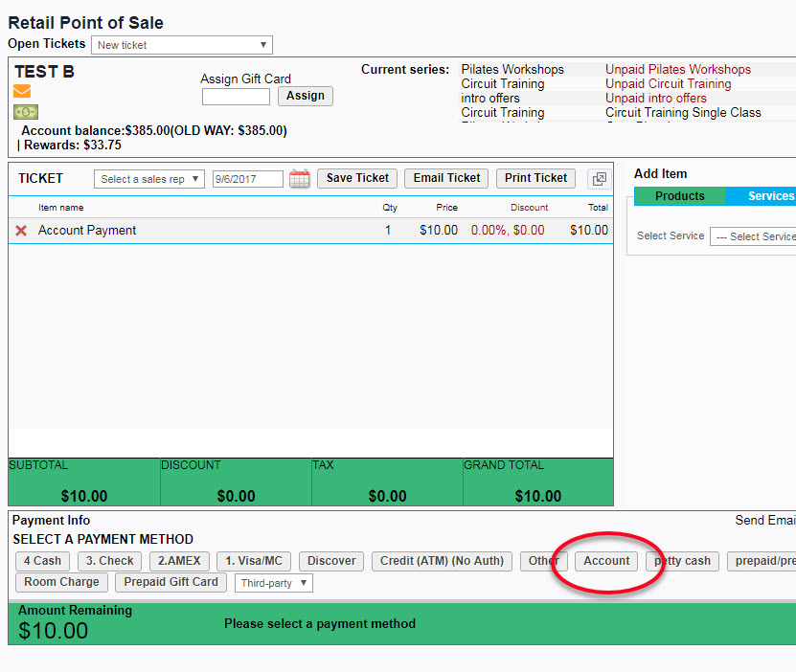796x672 pixels.
Task: Expand the Third-party payment dropdown
Action: pyautogui.click(x=273, y=582)
